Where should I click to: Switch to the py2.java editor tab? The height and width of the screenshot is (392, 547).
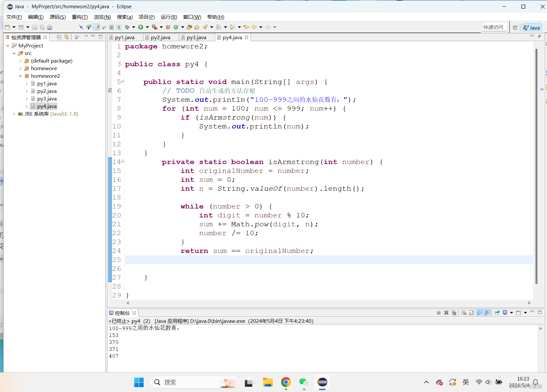coord(160,37)
